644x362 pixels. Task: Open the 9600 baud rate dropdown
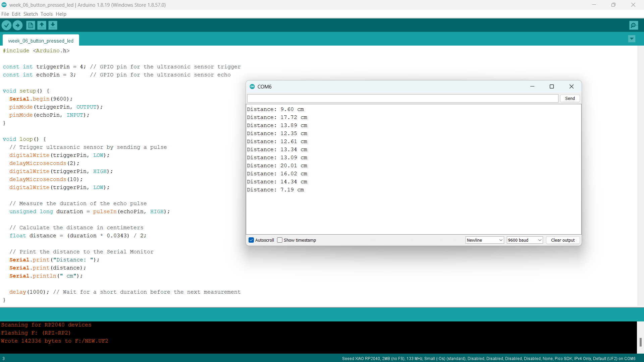(x=525, y=240)
